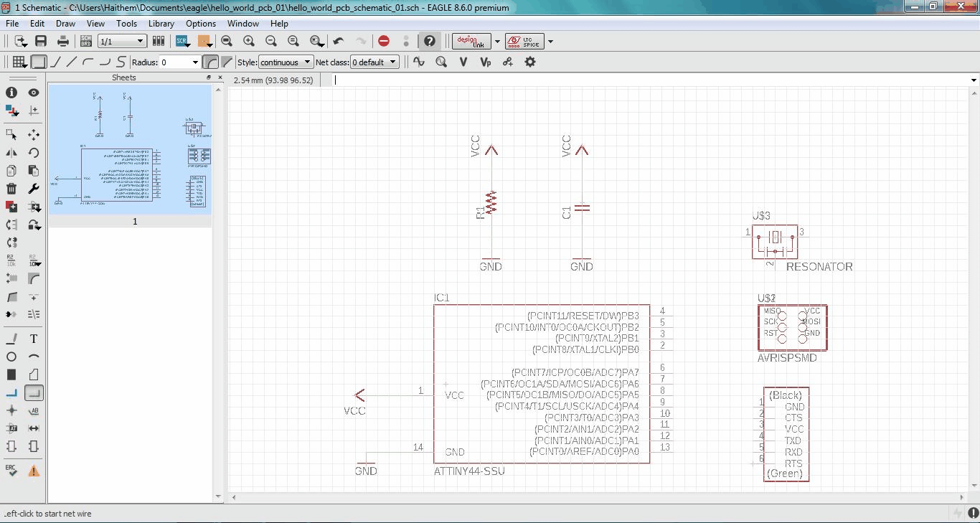Enable the round wire bend miter style
980x523 pixels.
pos(210,62)
